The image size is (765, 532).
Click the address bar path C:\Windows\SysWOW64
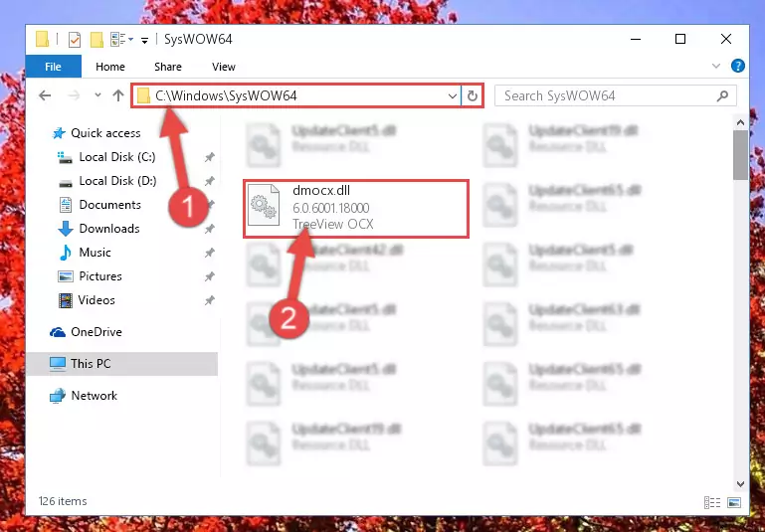point(226,95)
